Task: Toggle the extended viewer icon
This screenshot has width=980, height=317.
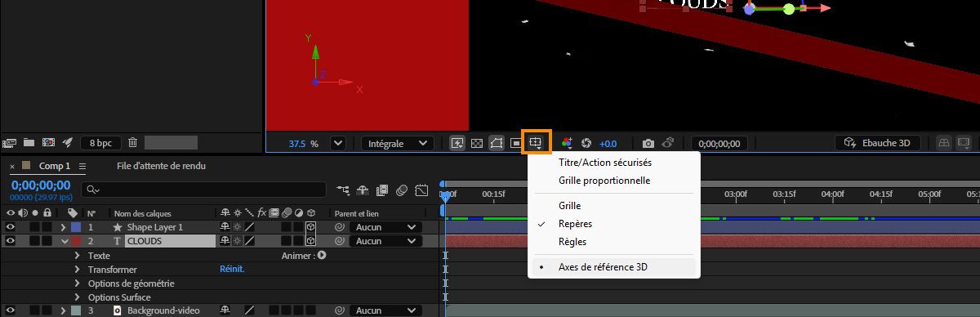Action: 964,143
